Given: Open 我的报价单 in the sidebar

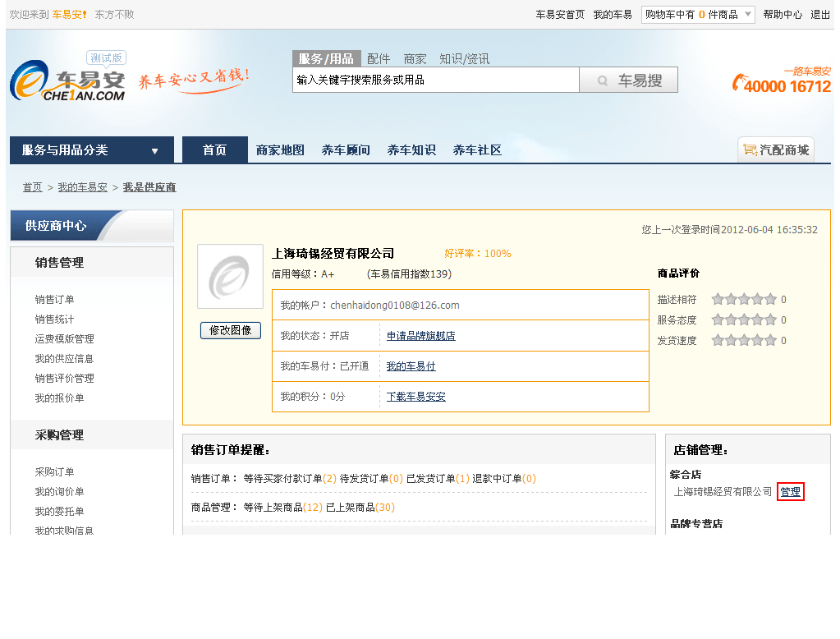Looking at the screenshot, I should pyautogui.click(x=59, y=398).
